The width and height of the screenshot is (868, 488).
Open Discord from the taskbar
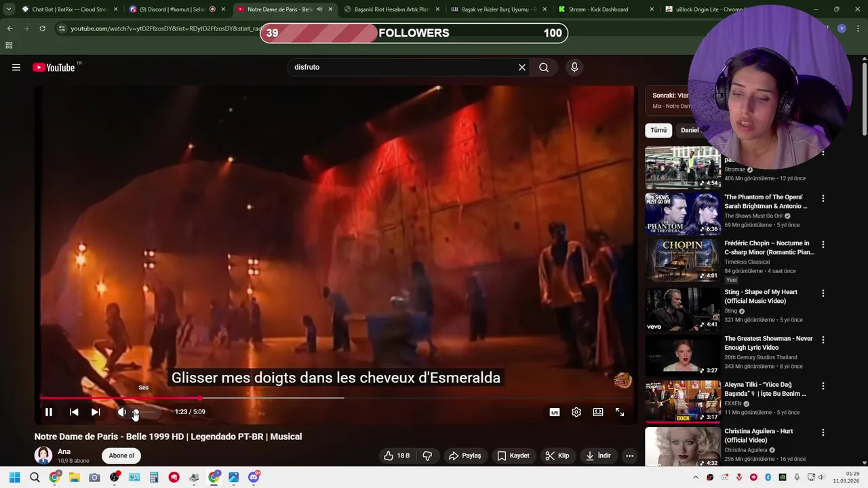tap(254, 477)
